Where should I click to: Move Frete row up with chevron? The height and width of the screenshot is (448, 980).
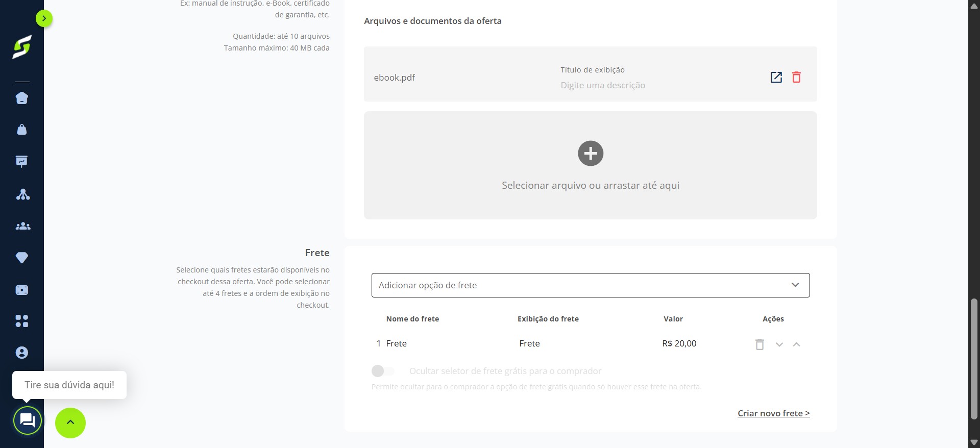(x=796, y=344)
